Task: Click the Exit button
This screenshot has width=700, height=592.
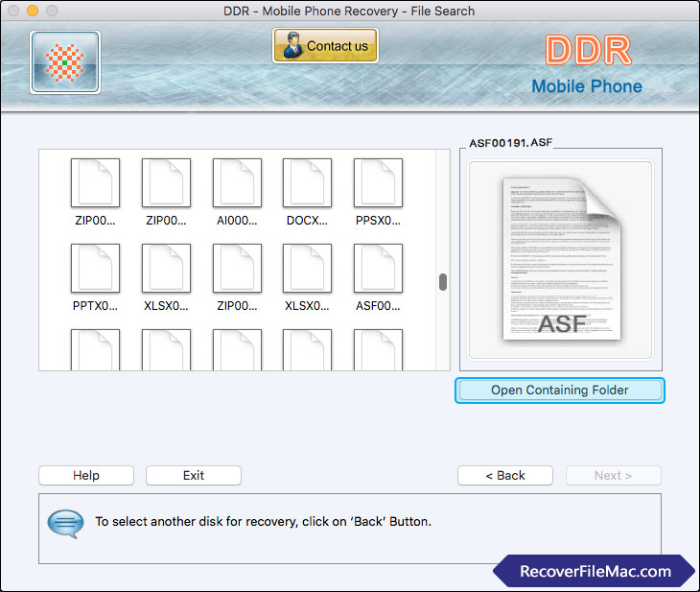Action: click(194, 475)
